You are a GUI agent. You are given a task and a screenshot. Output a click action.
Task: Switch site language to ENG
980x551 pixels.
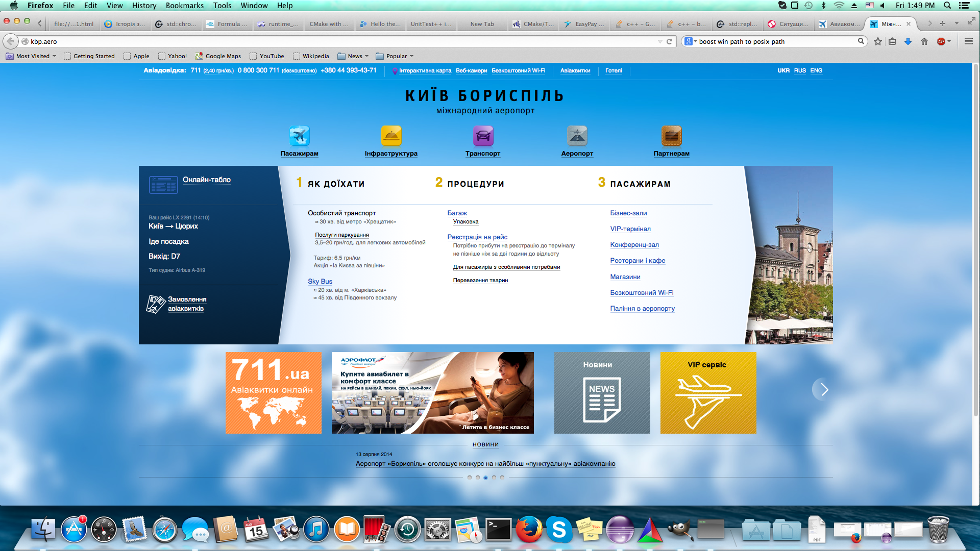(816, 70)
